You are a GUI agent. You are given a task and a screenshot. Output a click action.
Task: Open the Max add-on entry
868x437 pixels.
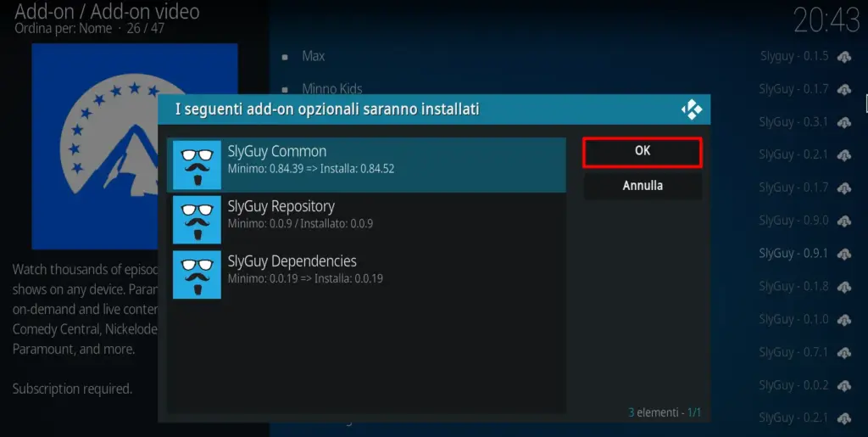[x=313, y=56]
